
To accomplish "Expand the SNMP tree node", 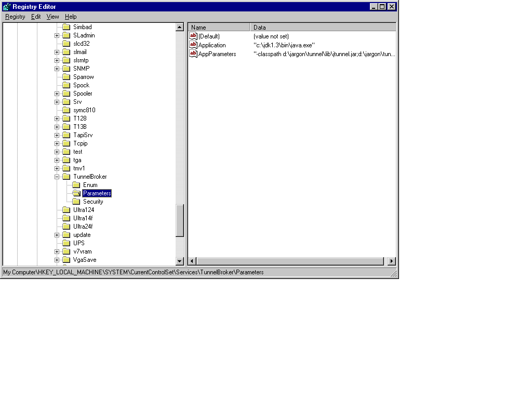I will (x=57, y=69).
